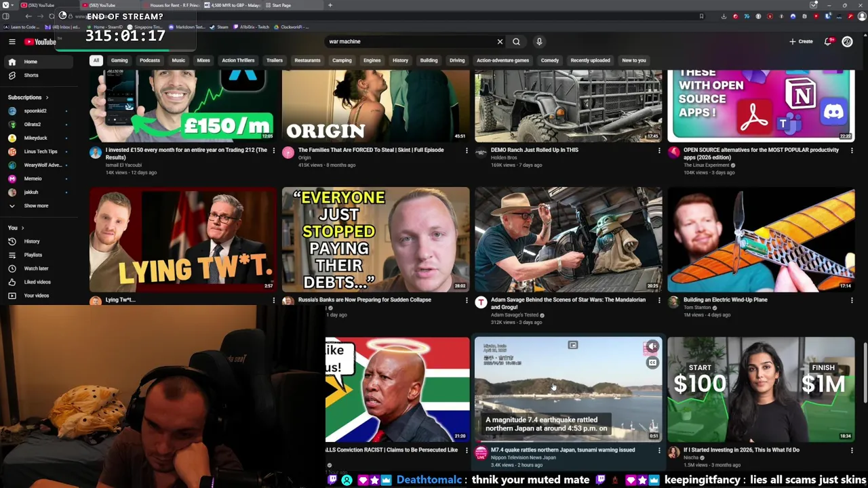This screenshot has width=868, height=488.
Task: Open the Origin channel avatar
Action: coord(288,153)
